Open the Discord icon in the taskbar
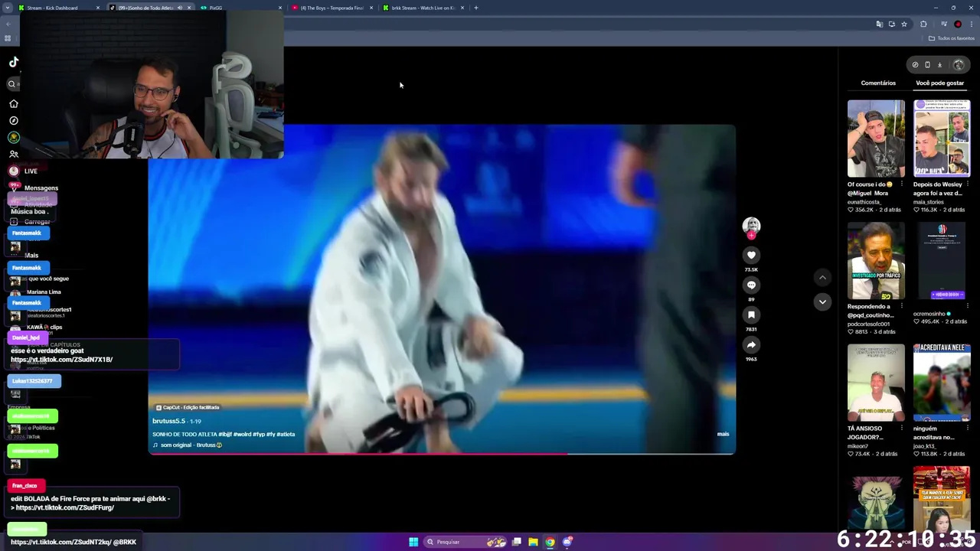 click(567, 542)
